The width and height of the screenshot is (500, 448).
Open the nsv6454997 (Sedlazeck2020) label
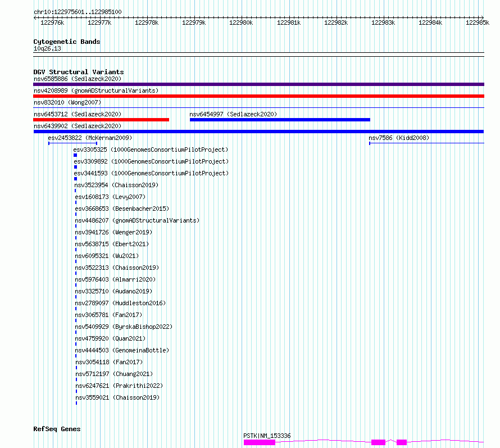pos(233,114)
